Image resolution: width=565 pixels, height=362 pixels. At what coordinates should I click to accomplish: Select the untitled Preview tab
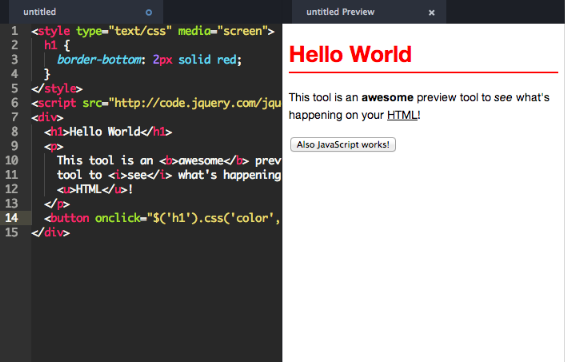click(x=369, y=12)
